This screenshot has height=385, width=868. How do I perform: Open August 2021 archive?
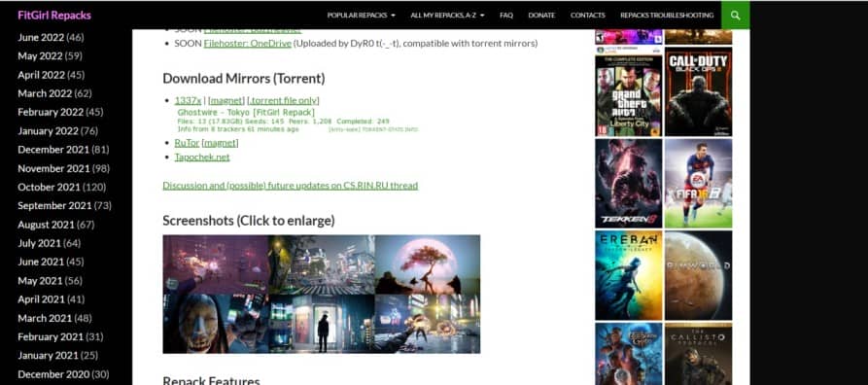tap(46, 225)
